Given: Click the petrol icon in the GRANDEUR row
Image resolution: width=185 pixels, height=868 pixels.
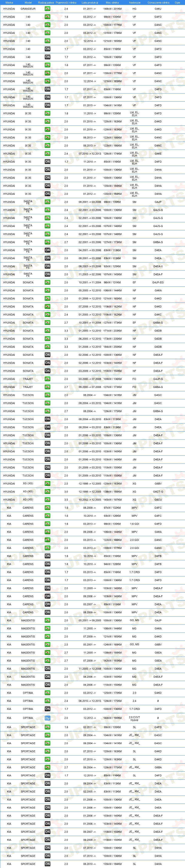Looking at the screenshot, I should tap(48, 9).
